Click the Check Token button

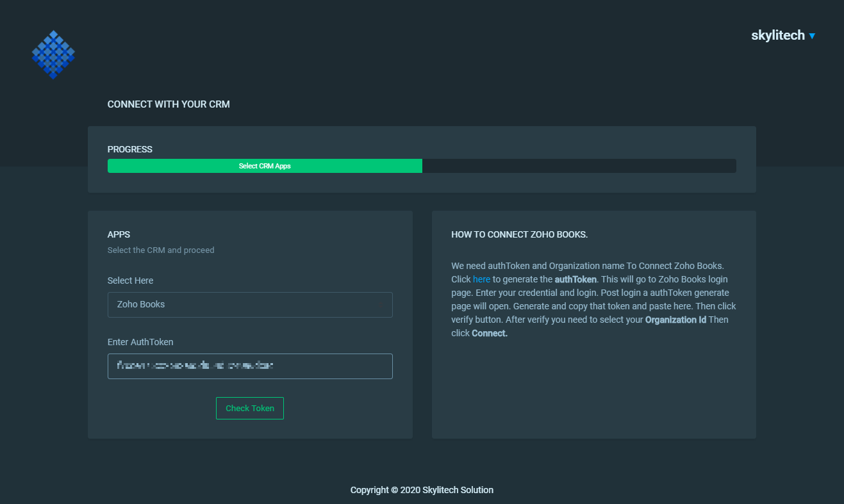point(250,409)
